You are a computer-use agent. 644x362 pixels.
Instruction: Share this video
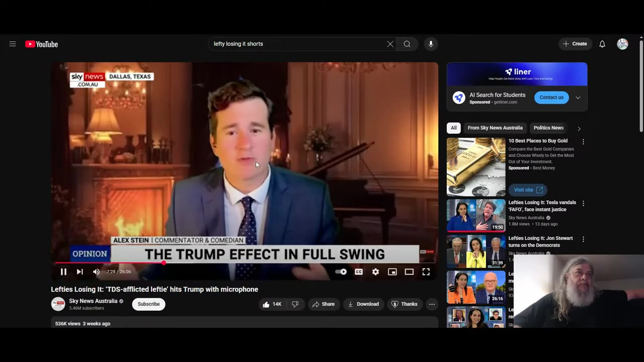pyautogui.click(x=323, y=304)
